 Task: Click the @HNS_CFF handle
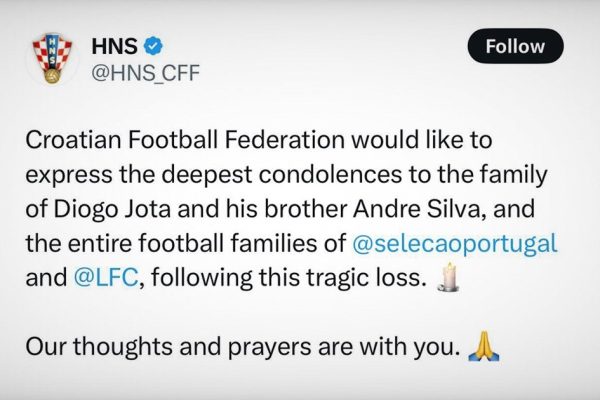tap(145, 73)
